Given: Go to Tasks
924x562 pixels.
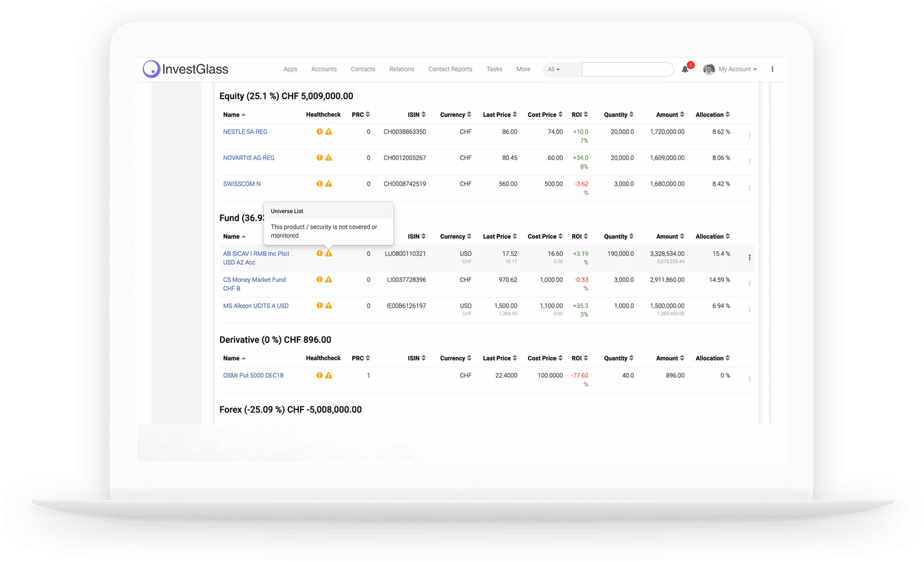Looking at the screenshot, I should pos(495,69).
